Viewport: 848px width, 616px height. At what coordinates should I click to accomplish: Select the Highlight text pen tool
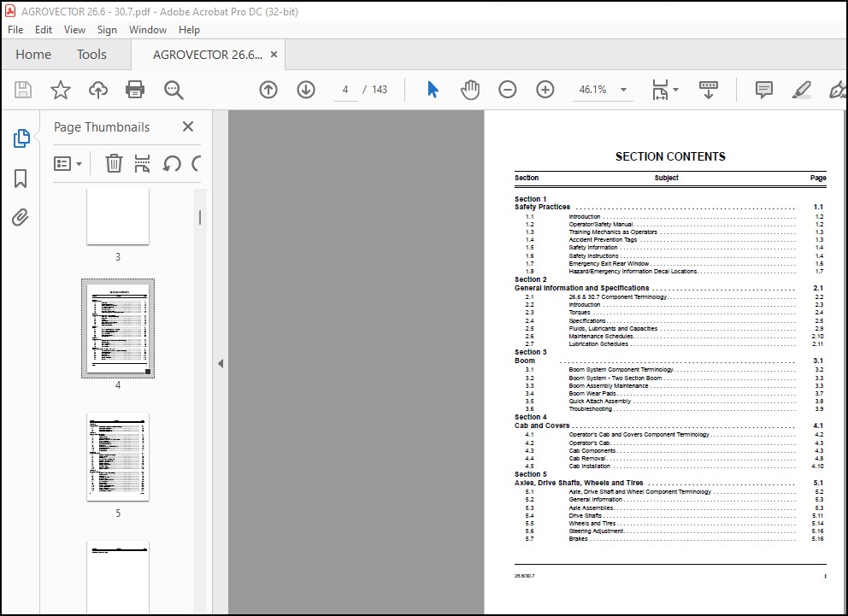(x=802, y=90)
